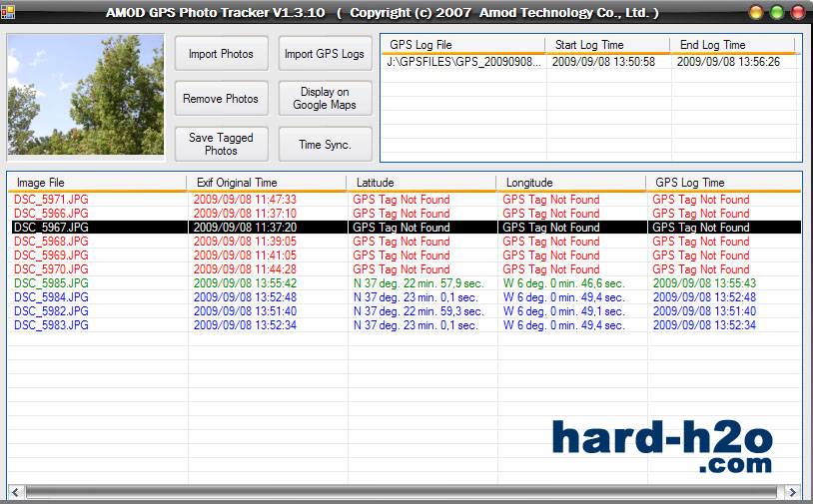Select the green DSC_5985.JPG photo row
This screenshot has height=504, width=813.
[406, 283]
